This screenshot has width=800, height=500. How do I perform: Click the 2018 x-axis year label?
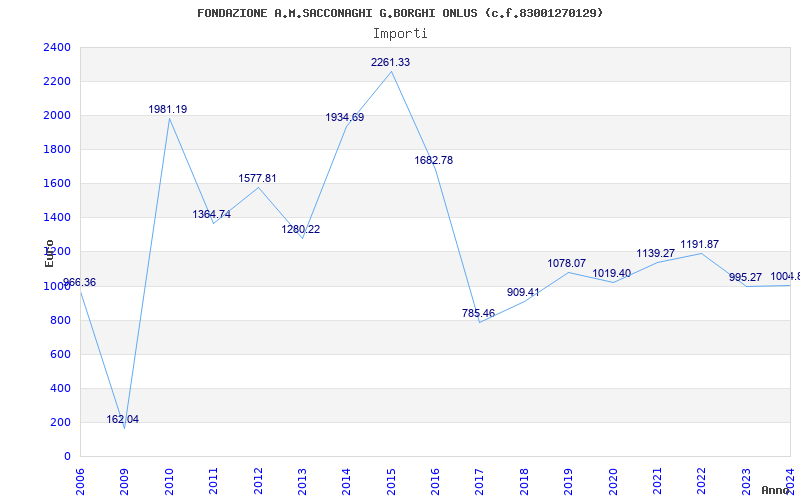[524, 481]
